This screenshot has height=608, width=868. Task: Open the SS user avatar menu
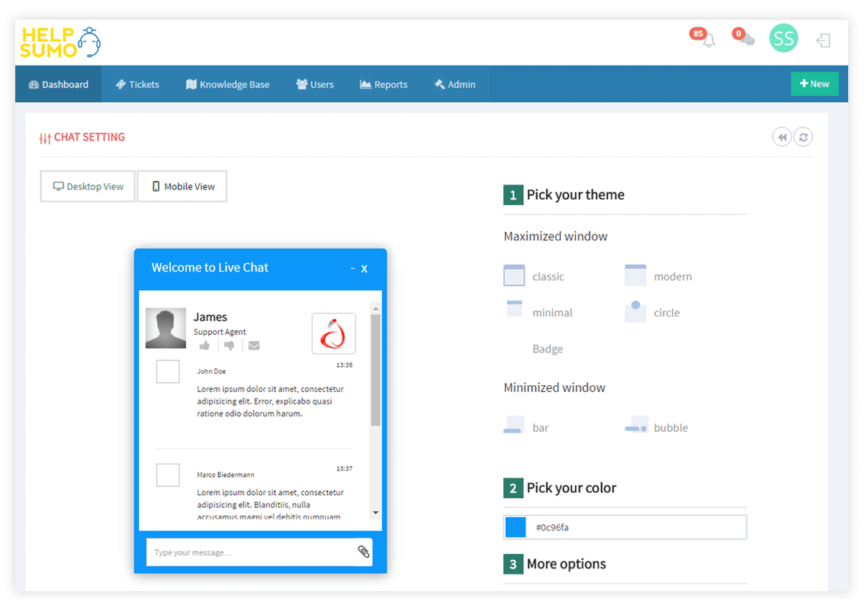[783, 38]
